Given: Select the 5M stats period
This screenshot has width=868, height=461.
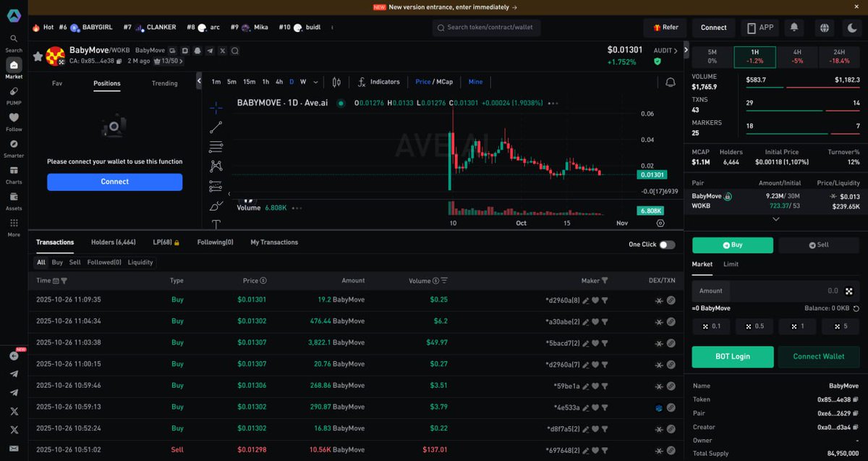Looking at the screenshot, I should click(x=712, y=56).
